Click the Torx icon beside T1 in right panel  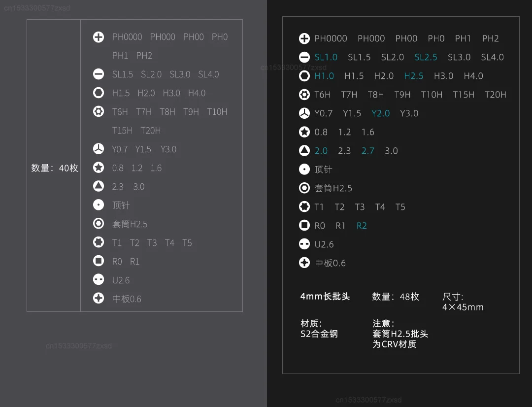[x=304, y=206]
